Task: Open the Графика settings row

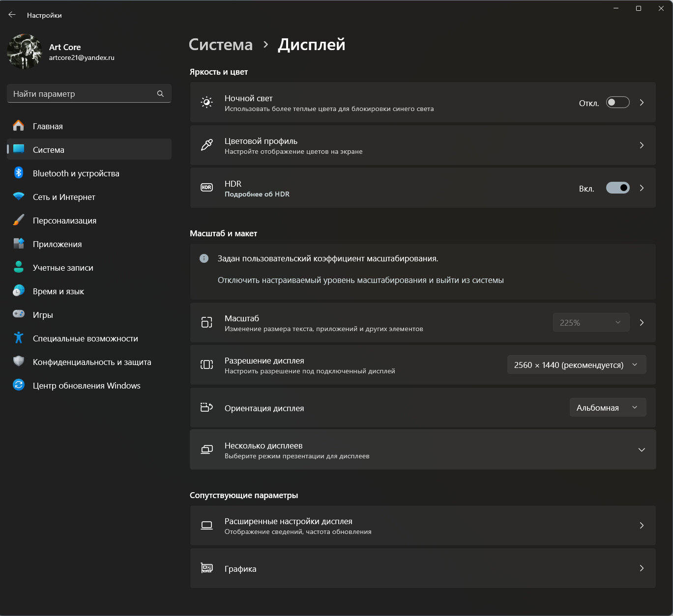Action: pyautogui.click(x=423, y=568)
